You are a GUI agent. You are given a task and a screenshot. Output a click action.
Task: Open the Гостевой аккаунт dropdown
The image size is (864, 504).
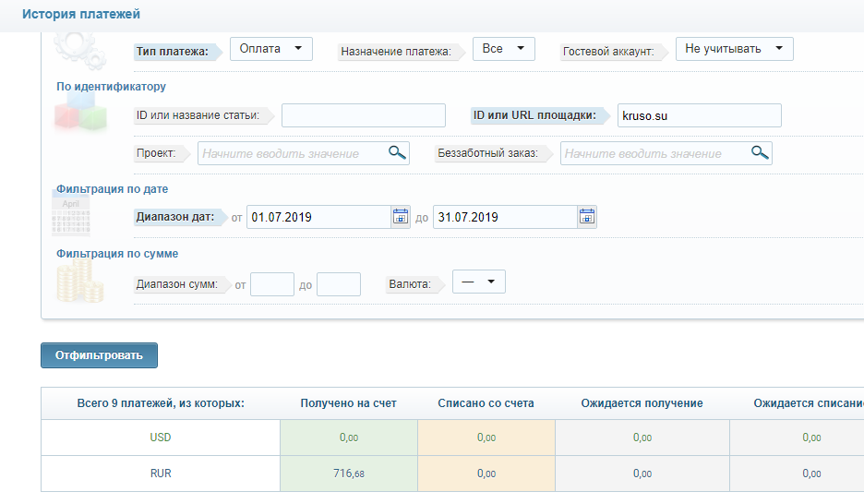734,49
